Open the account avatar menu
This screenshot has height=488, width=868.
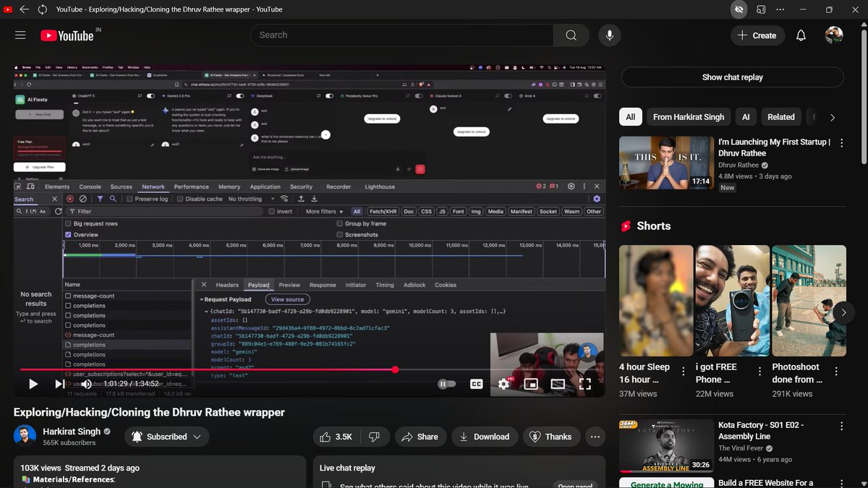coord(834,35)
